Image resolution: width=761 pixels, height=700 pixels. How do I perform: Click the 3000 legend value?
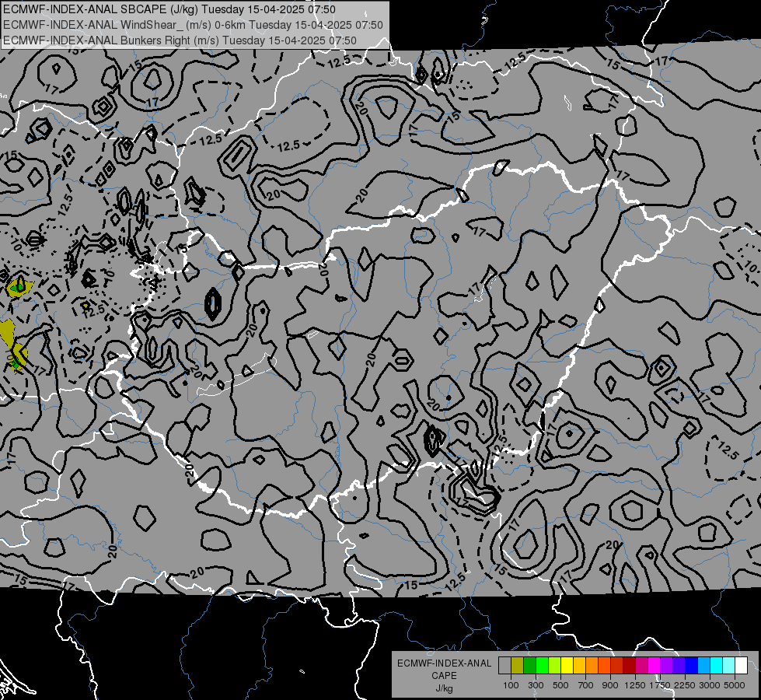coord(710,685)
